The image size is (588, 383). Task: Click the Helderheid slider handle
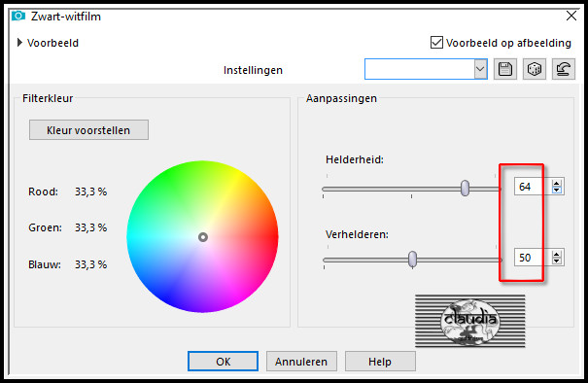click(465, 188)
